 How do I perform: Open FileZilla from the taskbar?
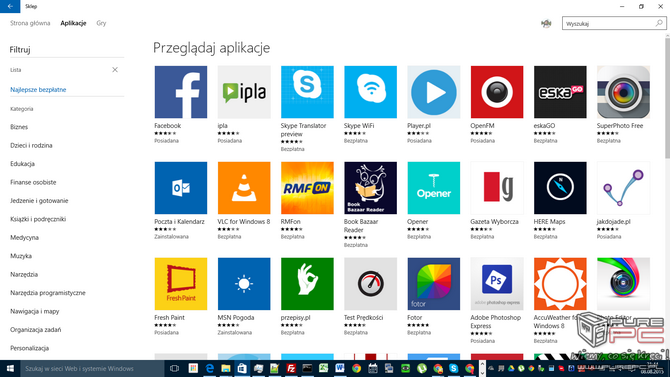pyautogui.click(x=291, y=368)
